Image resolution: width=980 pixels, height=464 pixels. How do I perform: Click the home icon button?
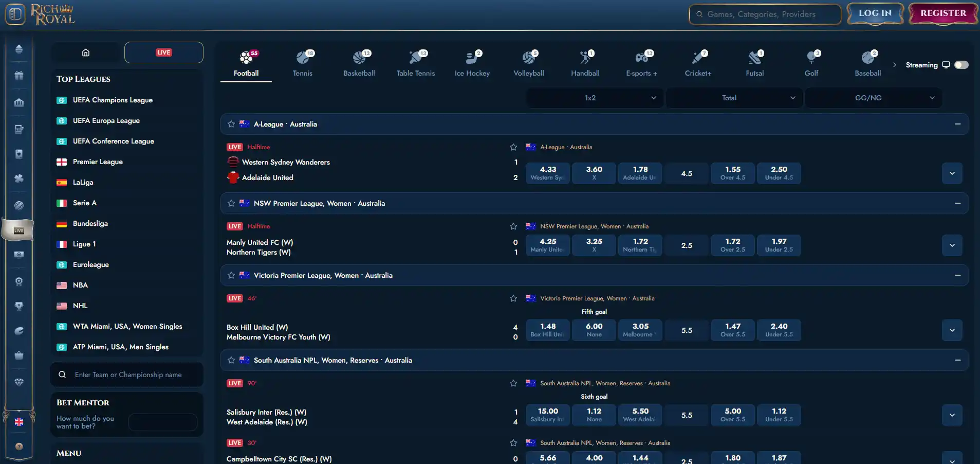[x=86, y=52]
